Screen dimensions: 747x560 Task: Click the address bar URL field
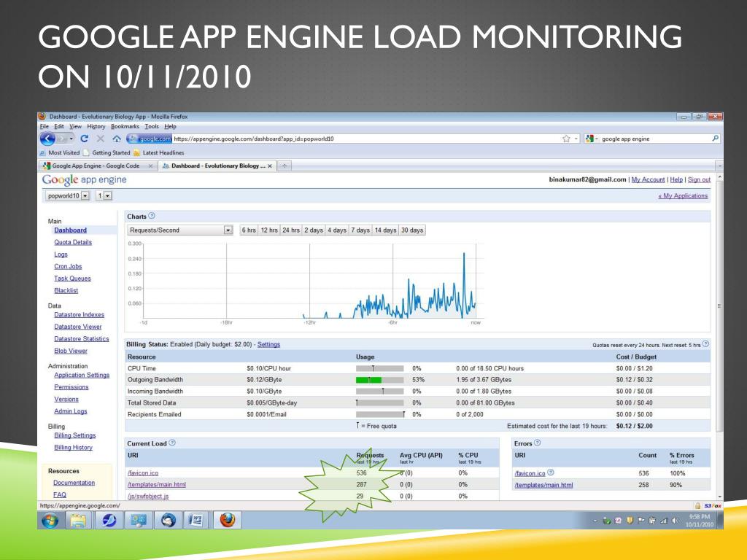pyautogui.click(x=366, y=139)
